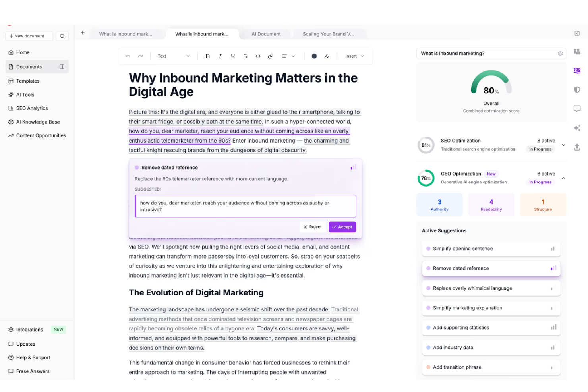The width and height of the screenshot is (588, 392).
Task: Open the comments bubble icon
Action: coord(577,109)
